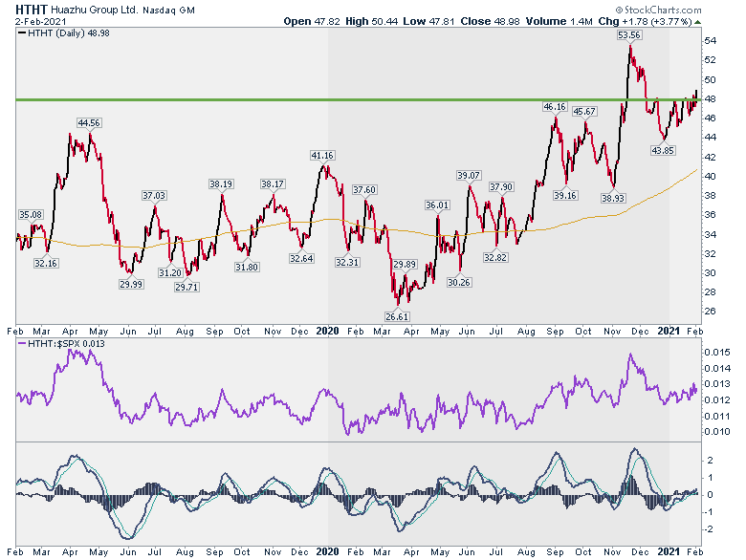Click the 26.61 low price label

click(397, 316)
